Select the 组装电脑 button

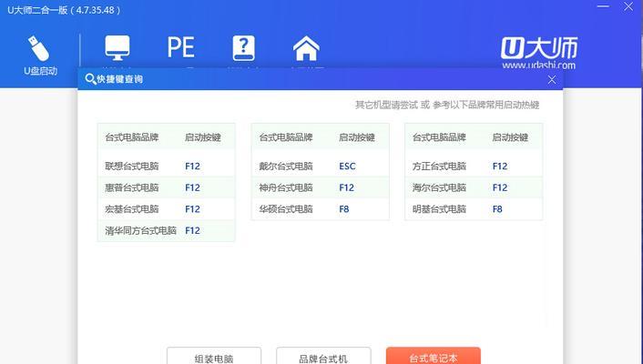click(214, 356)
